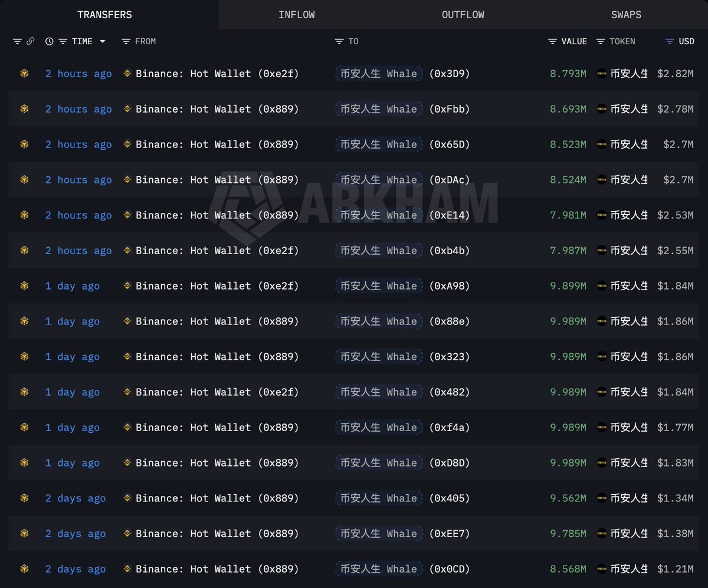Viewport: 708px width, 588px height.
Task: Click the yellow BNB icon on the first transfer row
Action: coord(24,73)
